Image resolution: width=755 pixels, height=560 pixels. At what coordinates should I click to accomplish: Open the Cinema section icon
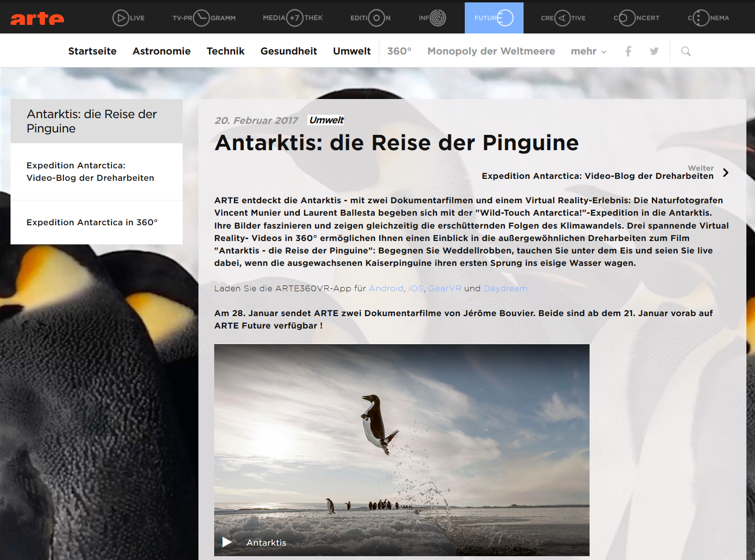700,18
